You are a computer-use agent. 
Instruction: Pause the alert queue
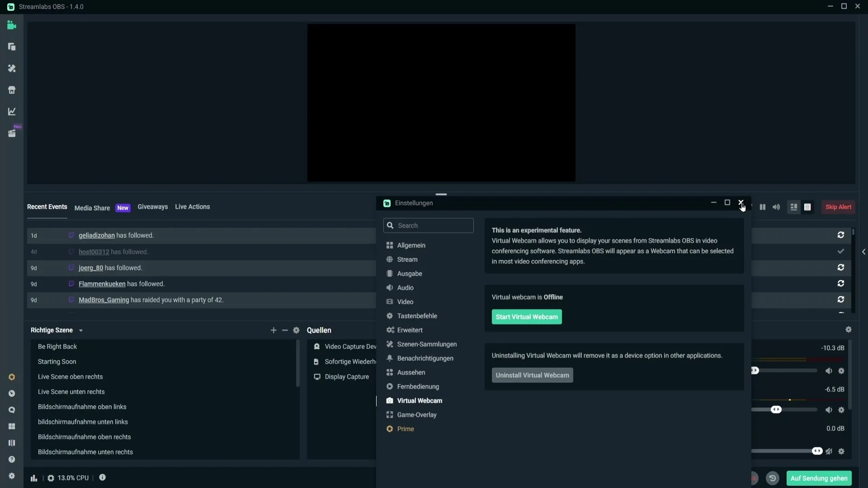pos(763,207)
